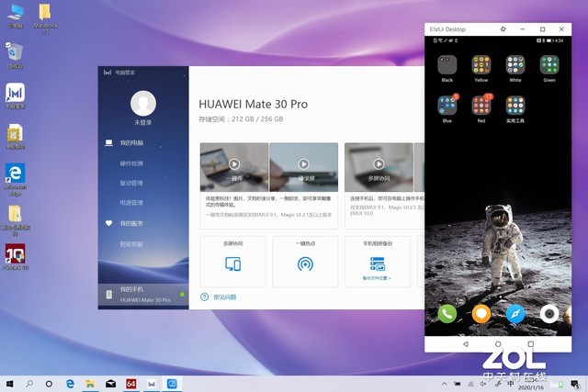Click the 中 input method indicator
This screenshot has height=392, width=588.
[511, 384]
